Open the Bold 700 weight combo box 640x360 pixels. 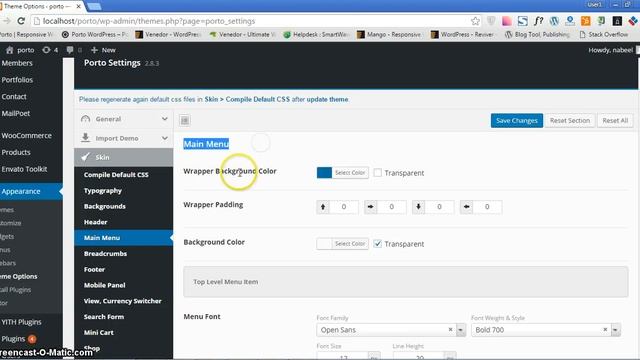pyautogui.click(x=546, y=330)
